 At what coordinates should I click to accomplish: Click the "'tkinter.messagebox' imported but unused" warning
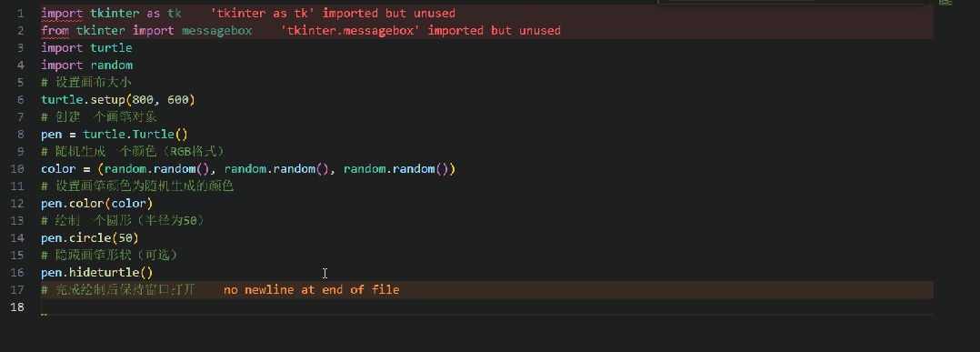pyautogui.click(x=421, y=31)
